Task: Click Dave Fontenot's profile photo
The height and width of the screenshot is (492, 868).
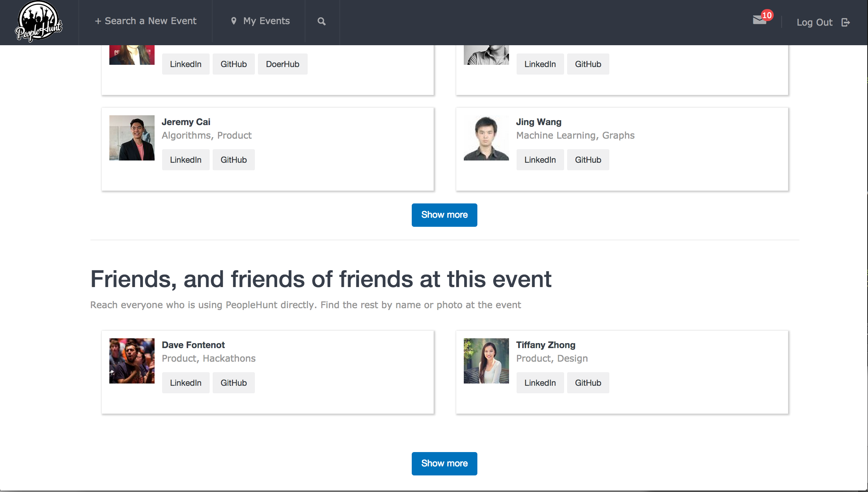Action: [x=132, y=361]
